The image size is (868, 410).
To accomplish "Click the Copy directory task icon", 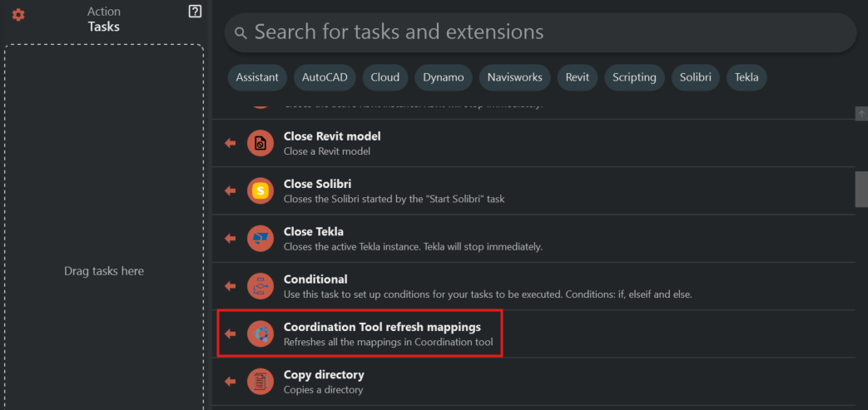I will pyautogui.click(x=260, y=381).
